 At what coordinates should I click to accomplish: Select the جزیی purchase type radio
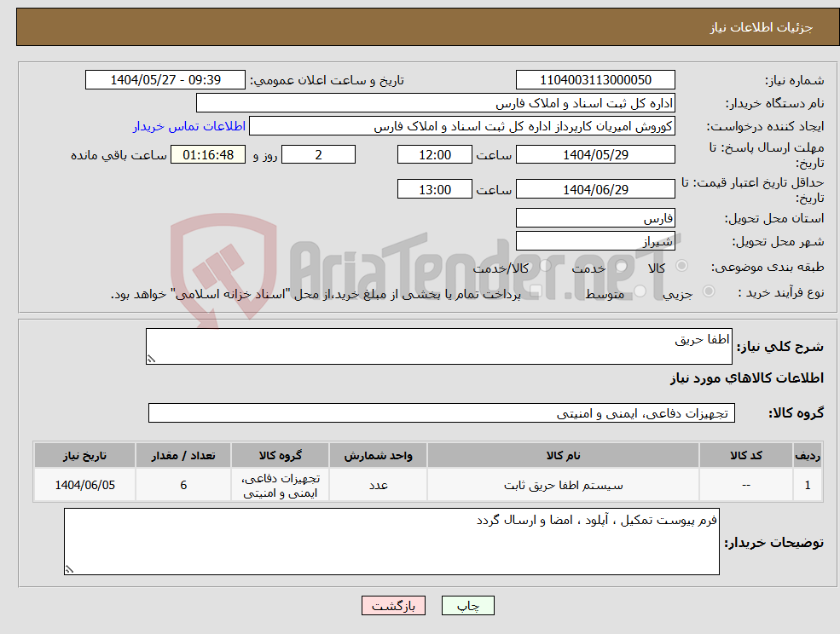click(x=708, y=291)
